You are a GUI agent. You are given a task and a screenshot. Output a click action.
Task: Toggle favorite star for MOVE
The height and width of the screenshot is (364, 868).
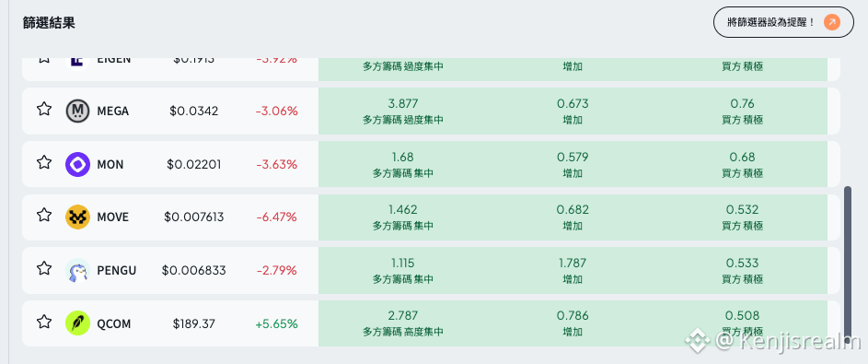click(44, 215)
